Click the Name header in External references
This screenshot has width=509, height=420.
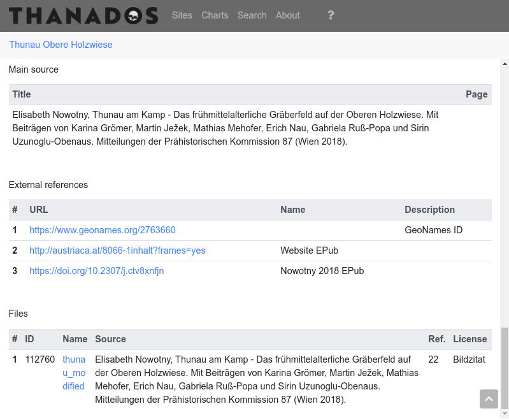tap(292, 210)
